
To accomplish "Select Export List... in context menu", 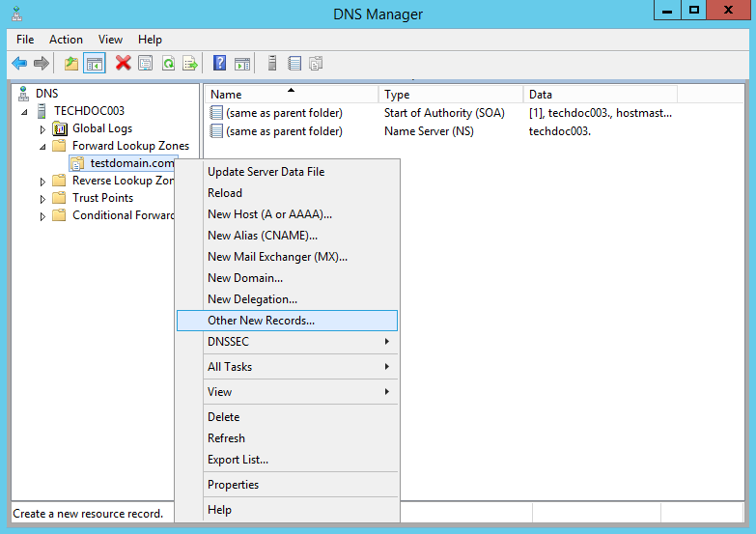I will coord(288,460).
